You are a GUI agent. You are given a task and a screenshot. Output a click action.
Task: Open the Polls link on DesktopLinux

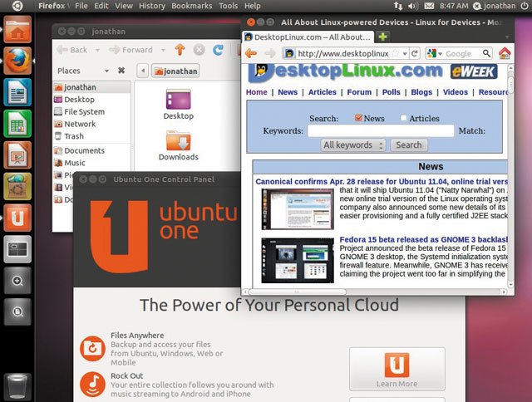[x=392, y=92]
